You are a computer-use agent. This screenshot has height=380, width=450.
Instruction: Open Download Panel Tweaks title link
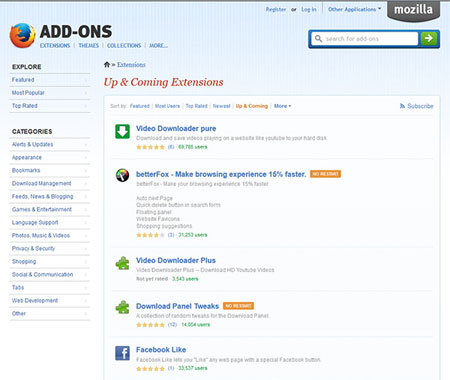(177, 306)
